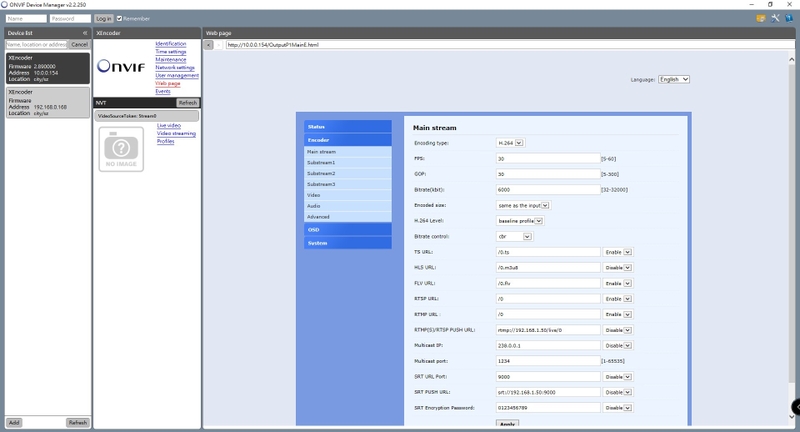Open the Encoding type dropdown
Image resolution: width=800 pixels, height=432 pixels.
(510, 143)
